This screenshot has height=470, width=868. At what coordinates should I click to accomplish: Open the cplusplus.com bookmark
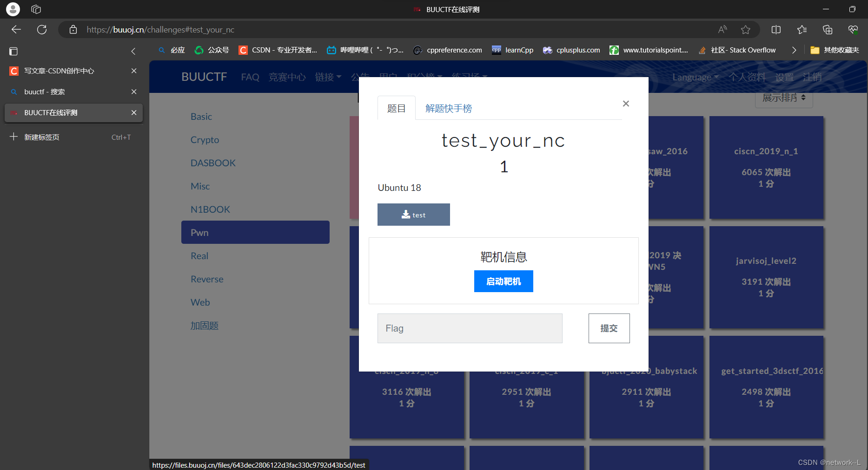(571, 50)
